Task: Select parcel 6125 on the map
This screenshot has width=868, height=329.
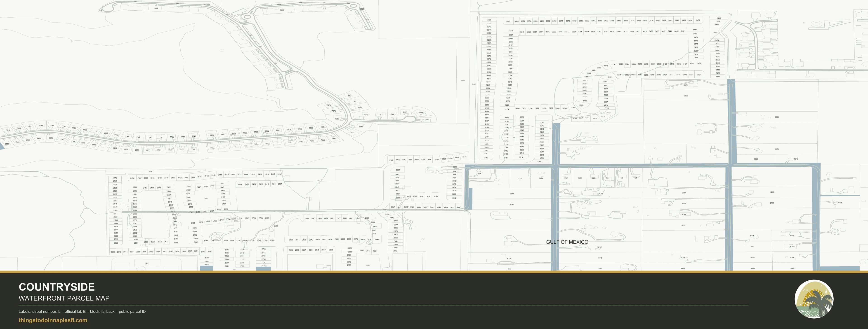Action: pyautogui.click(x=600, y=247)
